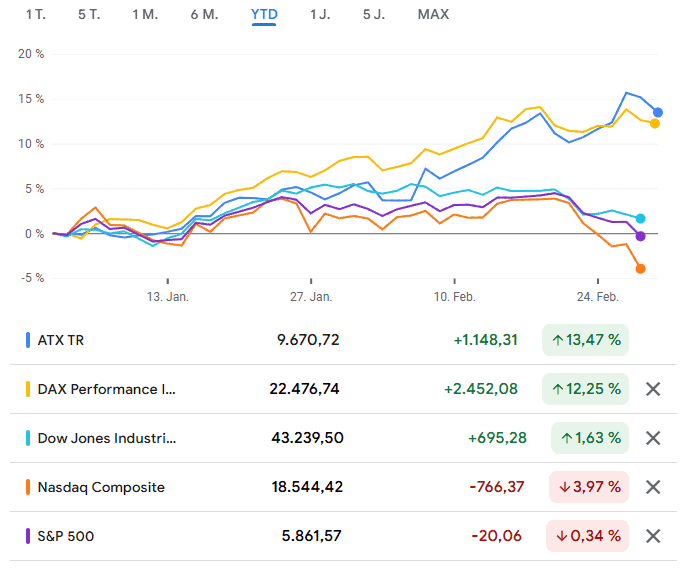Click the Nasdaq 3,97 % change badge

coord(589,487)
